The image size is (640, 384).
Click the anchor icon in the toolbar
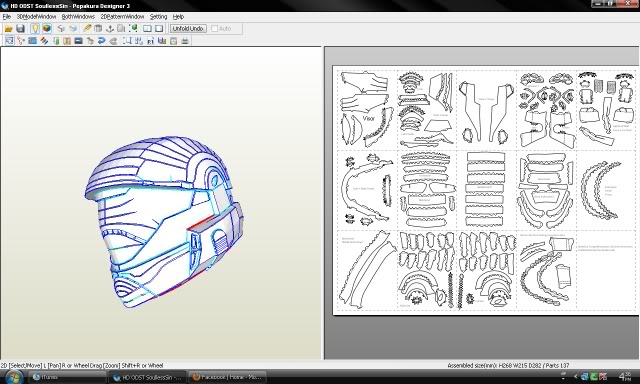coord(109,29)
